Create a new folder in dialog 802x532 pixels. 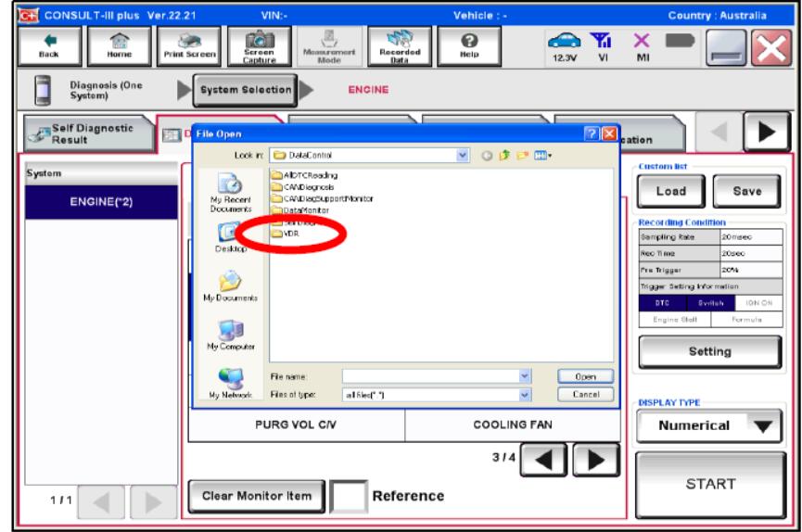pyautogui.click(x=522, y=155)
